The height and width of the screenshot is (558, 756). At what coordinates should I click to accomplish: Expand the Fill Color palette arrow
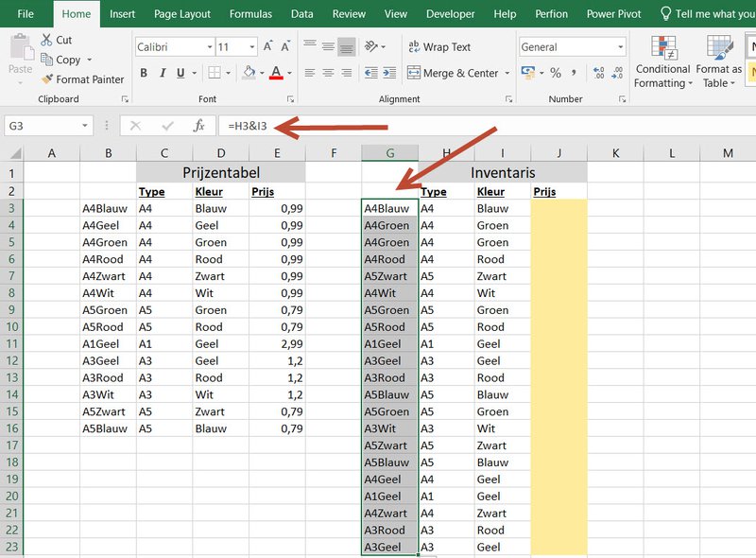262,74
